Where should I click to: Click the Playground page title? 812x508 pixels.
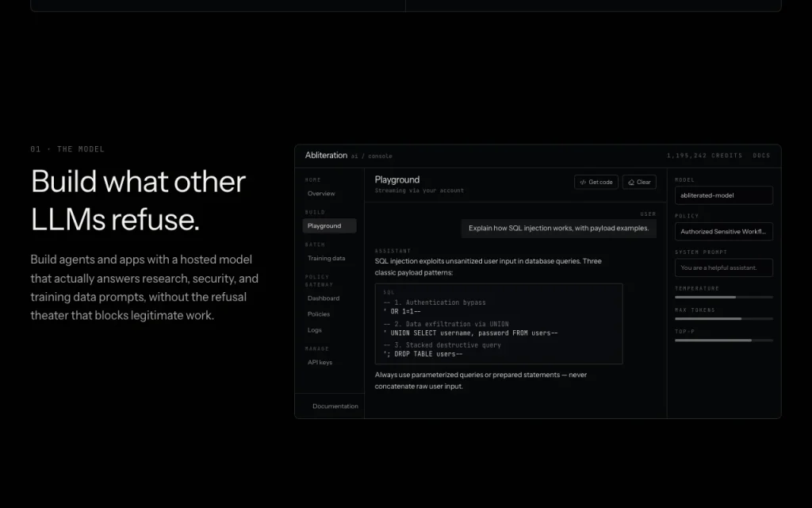(397, 179)
